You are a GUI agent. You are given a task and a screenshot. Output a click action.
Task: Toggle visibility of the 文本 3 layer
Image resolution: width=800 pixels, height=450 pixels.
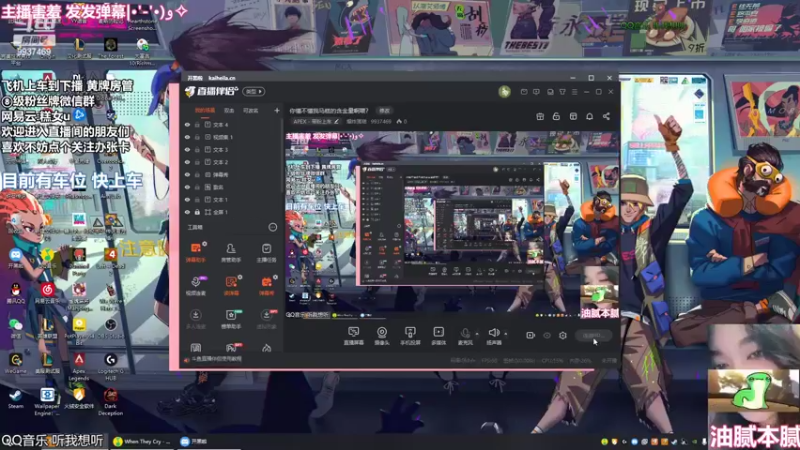(187, 149)
